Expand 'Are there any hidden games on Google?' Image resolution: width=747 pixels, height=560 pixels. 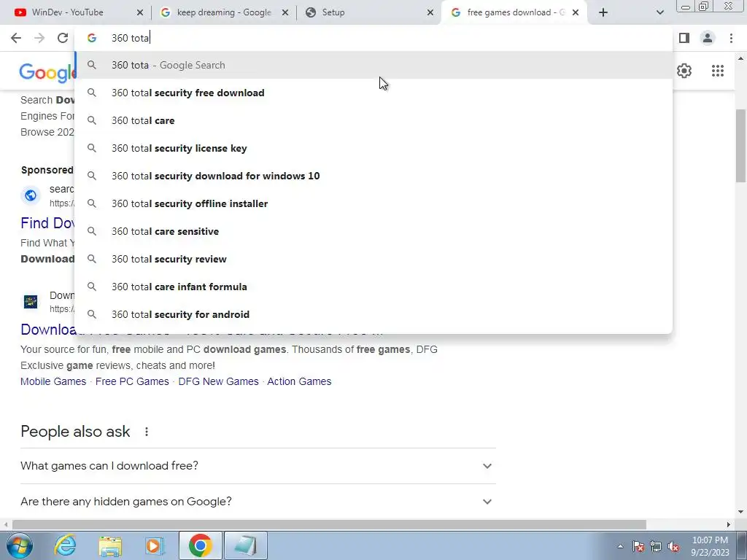click(258, 502)
